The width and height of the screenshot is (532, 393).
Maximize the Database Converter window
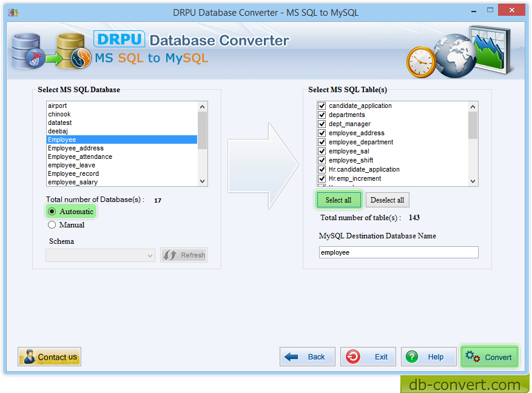tap(490, 10)
